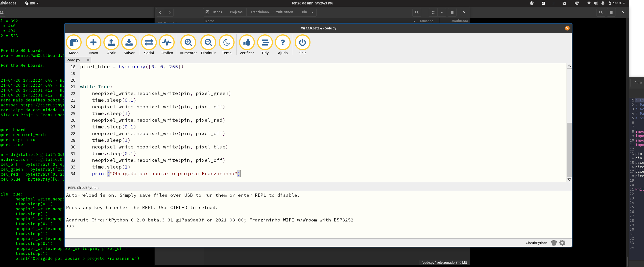Screen dimensions: 644x267
Task: Go back in the file manager
Action: (160, 12)
